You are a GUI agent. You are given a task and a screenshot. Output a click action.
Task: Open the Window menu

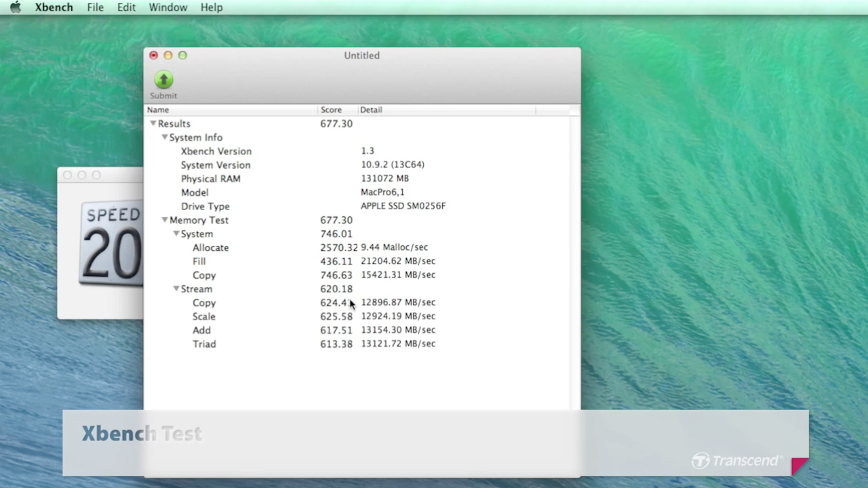coord(167,7)
